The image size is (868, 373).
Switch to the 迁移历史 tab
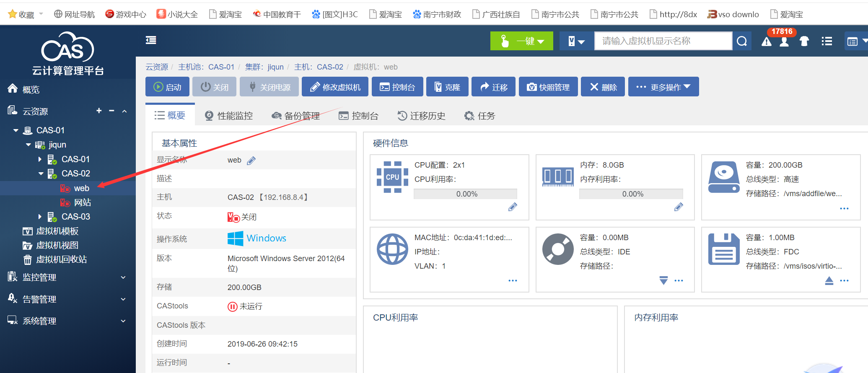[x=421, y=116]
